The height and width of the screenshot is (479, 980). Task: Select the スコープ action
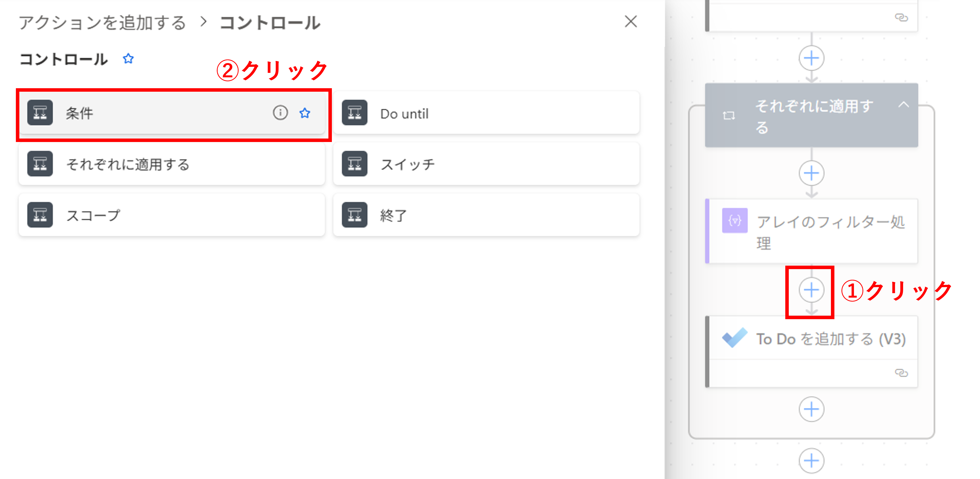172,215
